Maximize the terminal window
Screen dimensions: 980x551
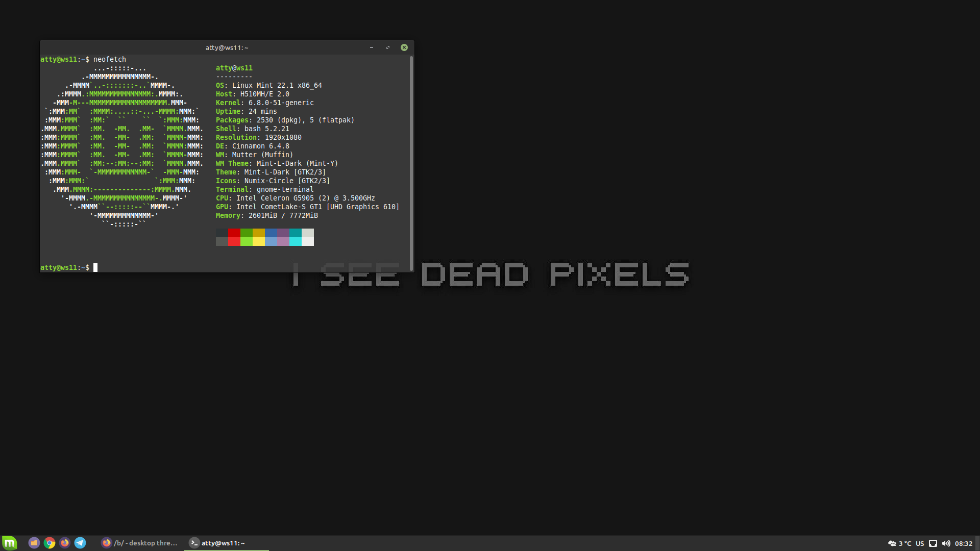pos(388,47)
